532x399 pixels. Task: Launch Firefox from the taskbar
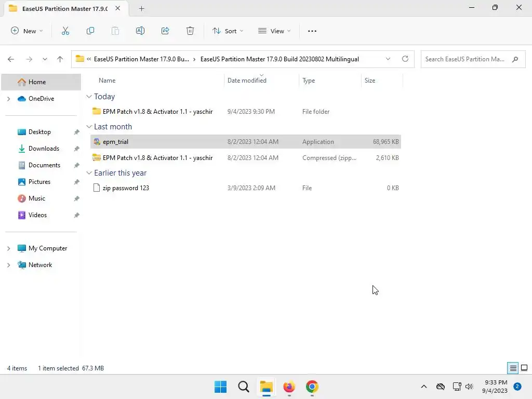pos(289,387)
